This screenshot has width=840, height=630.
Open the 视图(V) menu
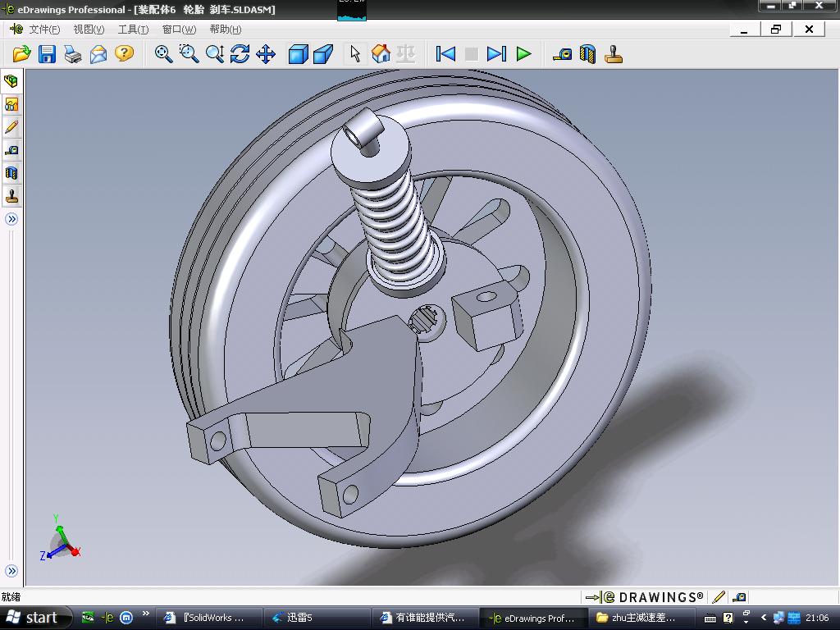(89, 30)
